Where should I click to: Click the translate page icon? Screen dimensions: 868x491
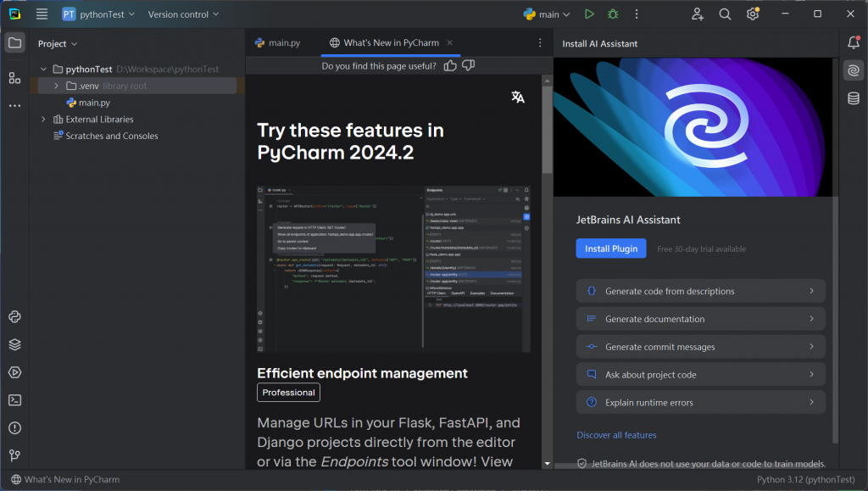point(518,97)
